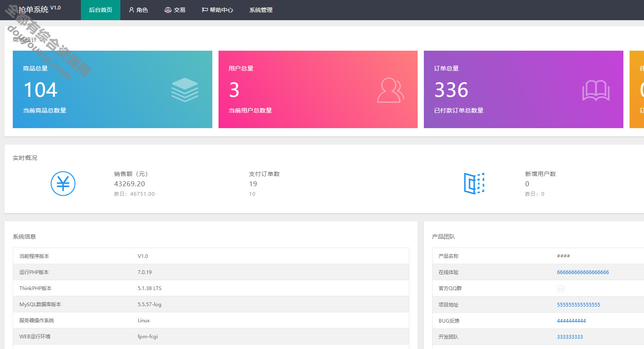Click the 当前用户总数量 caption
The height and width of the screenshot is (349, 644).
point(250,110)
